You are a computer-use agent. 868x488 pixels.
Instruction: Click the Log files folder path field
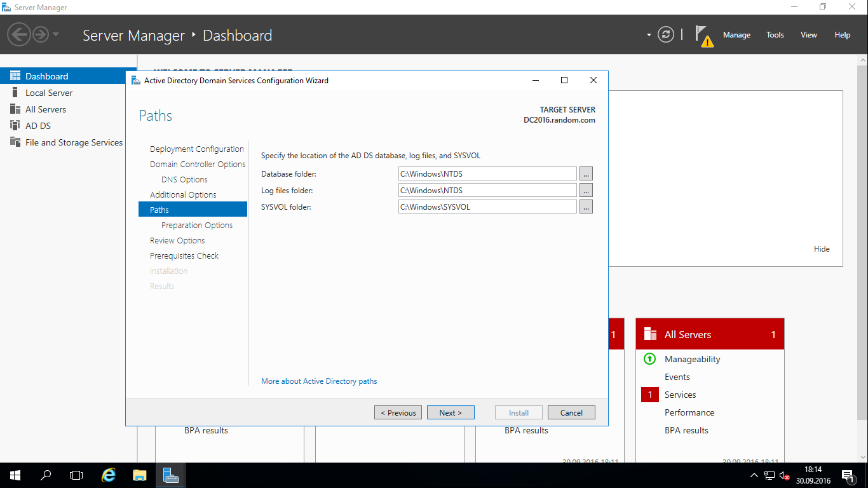click(x=487, y=190)
